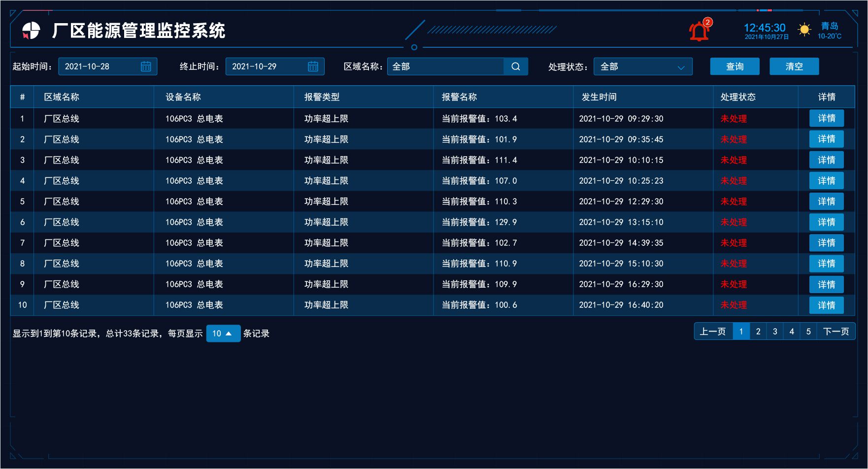Click 当前报警值: 129.9 cell

coord(479,222)
